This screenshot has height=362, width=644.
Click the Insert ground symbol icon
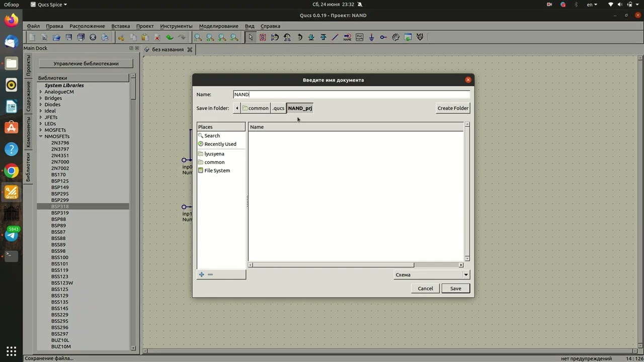click(x=371, y=37)
